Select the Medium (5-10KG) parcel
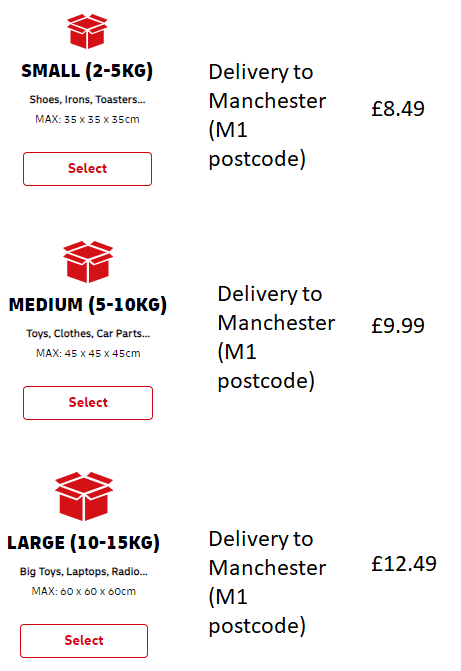Screen dimensions: 461x671 point(88,403)
